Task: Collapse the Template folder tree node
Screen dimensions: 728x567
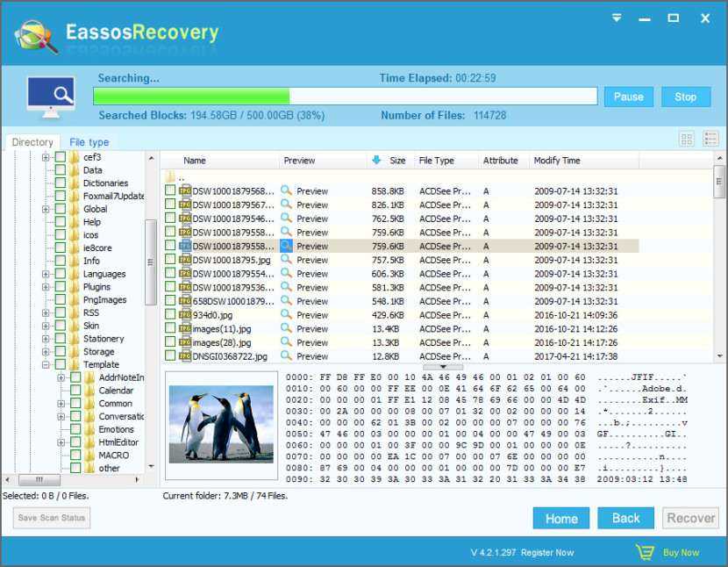Action: [x=46, y=364]
